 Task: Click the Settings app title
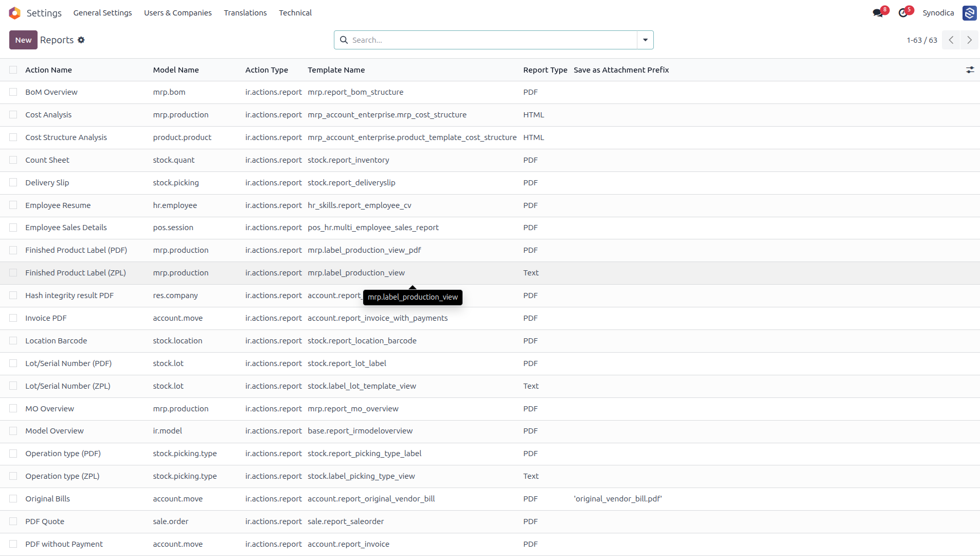coord(44,13)
